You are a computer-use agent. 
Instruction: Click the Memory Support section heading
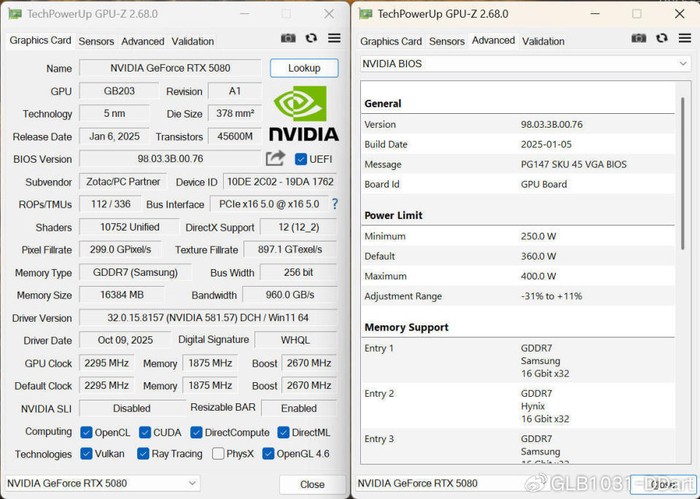pos(406,327)
